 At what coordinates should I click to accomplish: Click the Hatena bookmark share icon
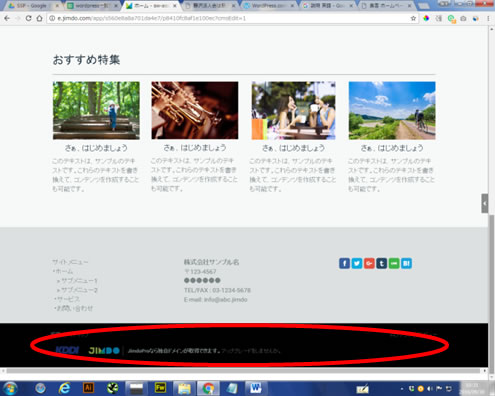pos(406,263)
